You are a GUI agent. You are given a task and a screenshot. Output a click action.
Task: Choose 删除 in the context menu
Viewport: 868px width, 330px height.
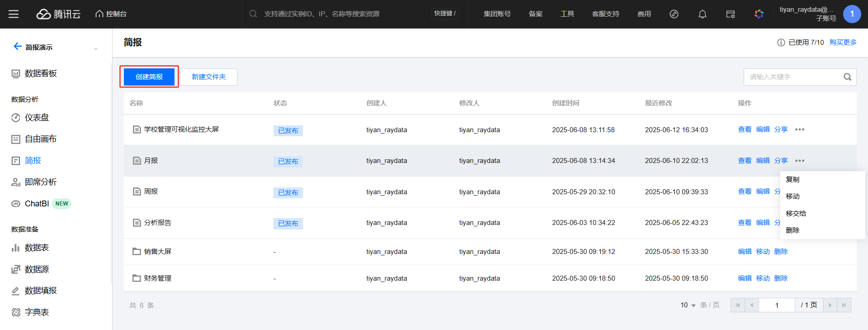point(793,230)
